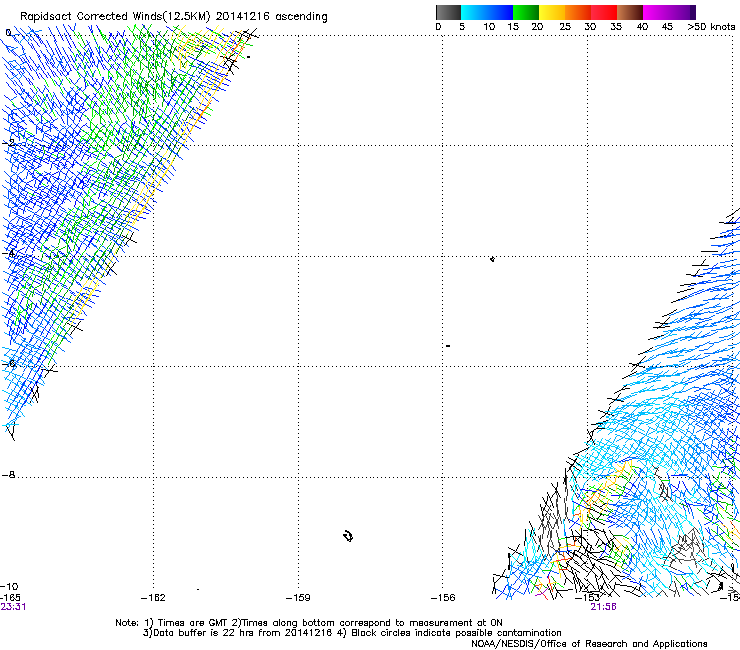Click the purple '21:56' time stamp
The height and width of the screenshot is (650, 740).
pos(603,607)
